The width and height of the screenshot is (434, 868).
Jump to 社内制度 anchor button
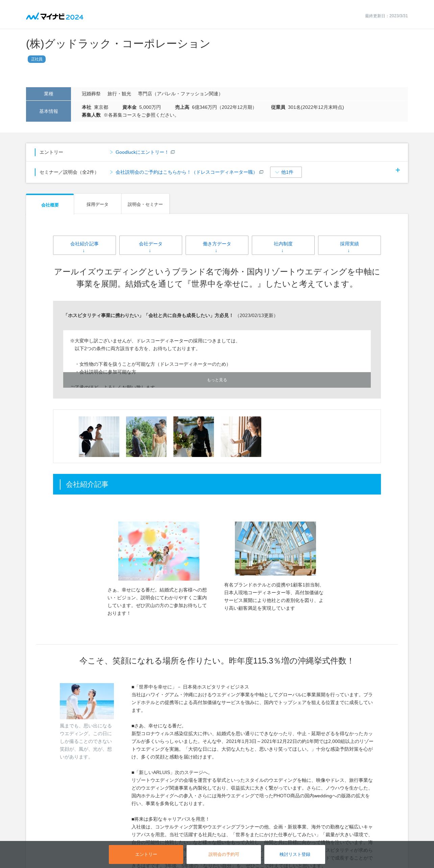pos(283,245)
